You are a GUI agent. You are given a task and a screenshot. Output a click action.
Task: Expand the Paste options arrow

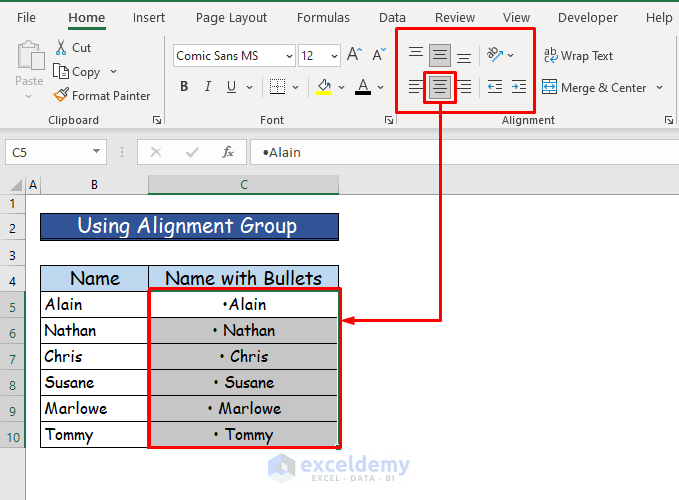click(x=29, y=96)
